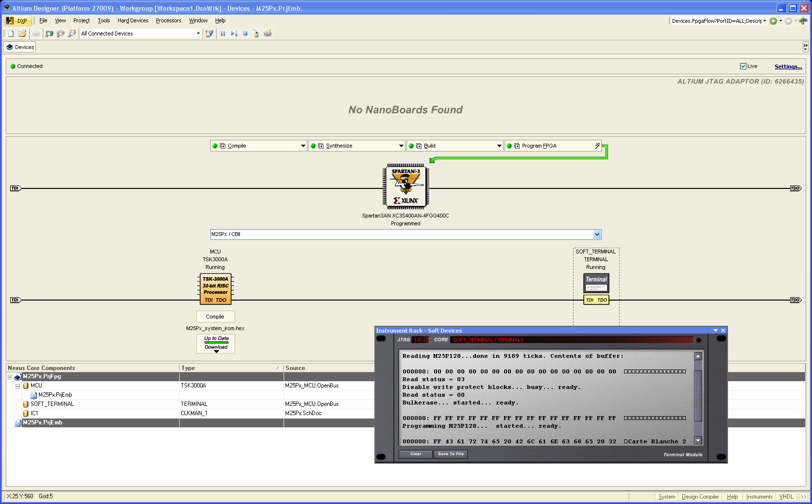
Task: Switch to the Devices tab
Action: (20, 47)
